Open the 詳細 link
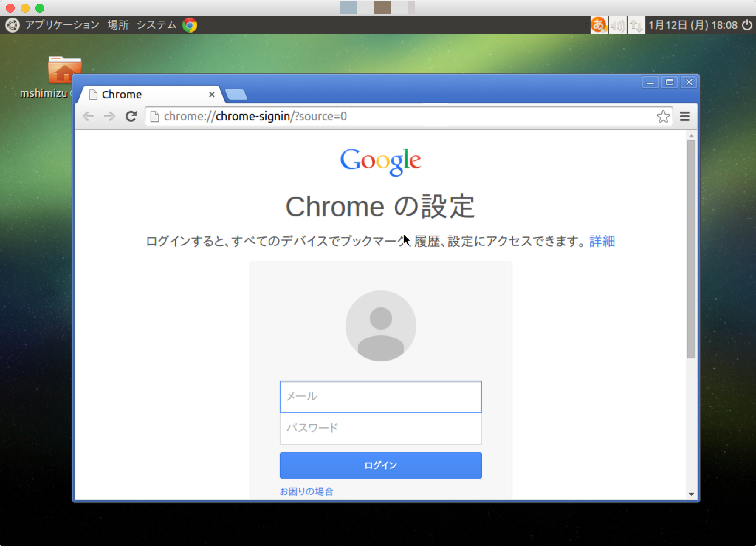The width and height of the screenshot is (756, 546). click(x=602, y=241)
